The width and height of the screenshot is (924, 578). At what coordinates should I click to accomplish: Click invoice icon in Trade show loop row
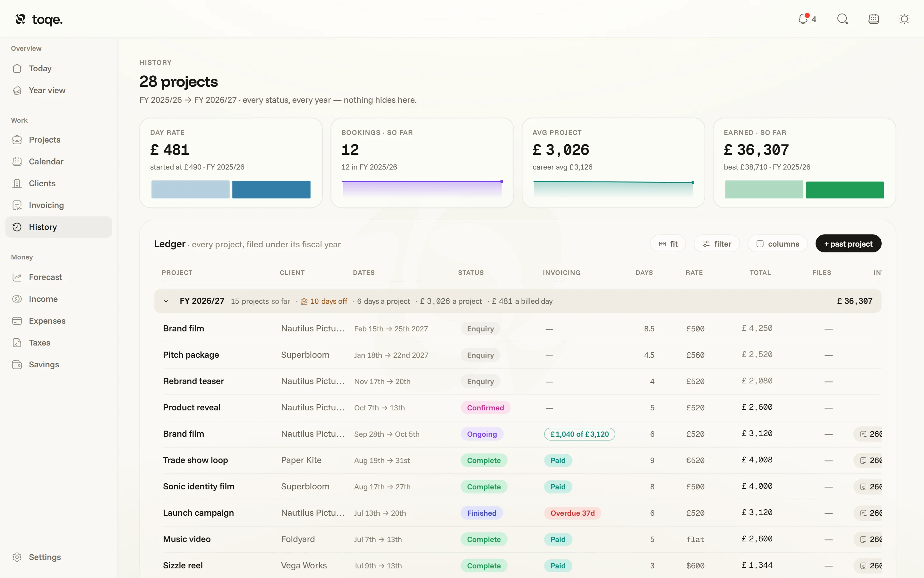[x=863, y=461]
